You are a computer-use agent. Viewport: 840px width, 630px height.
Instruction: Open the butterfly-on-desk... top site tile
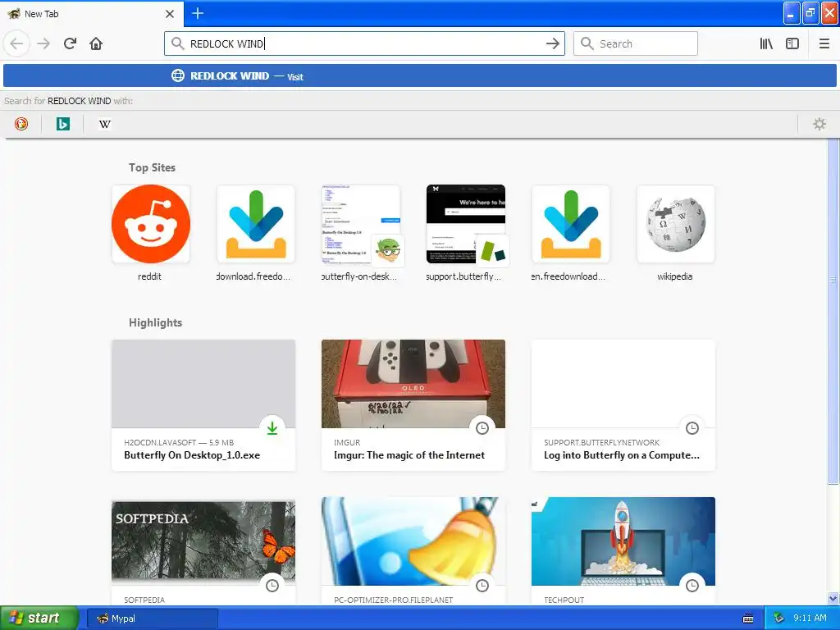361,224
